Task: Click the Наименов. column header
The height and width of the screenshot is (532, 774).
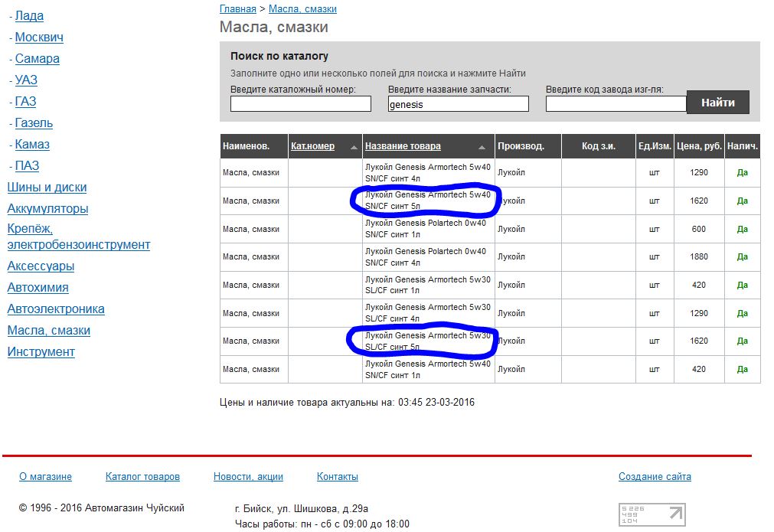Action: 253,146
